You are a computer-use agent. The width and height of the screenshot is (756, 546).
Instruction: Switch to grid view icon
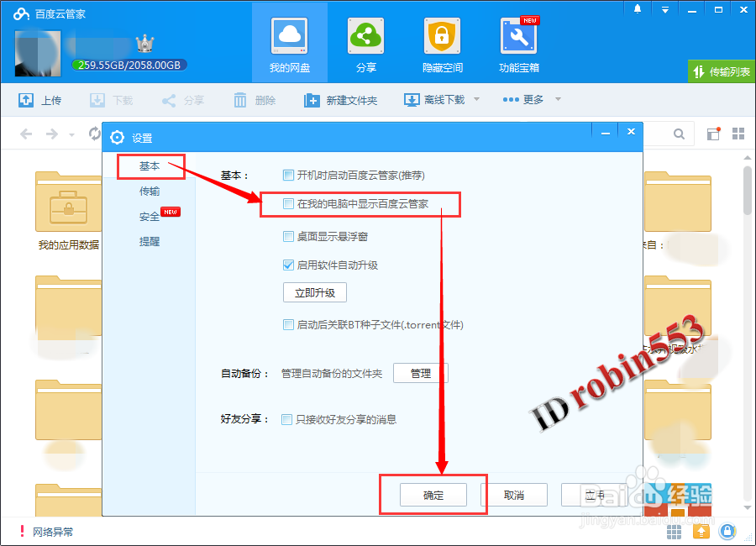pos(738,134)
